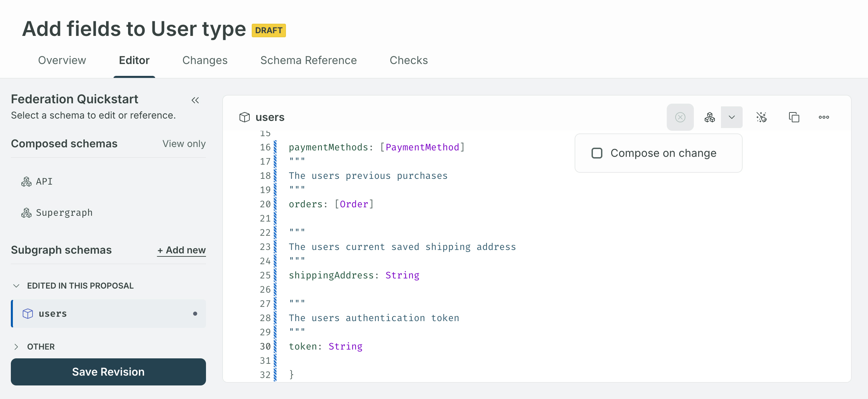Click the schema copy icon in editor toolbar

pos(793,117)
